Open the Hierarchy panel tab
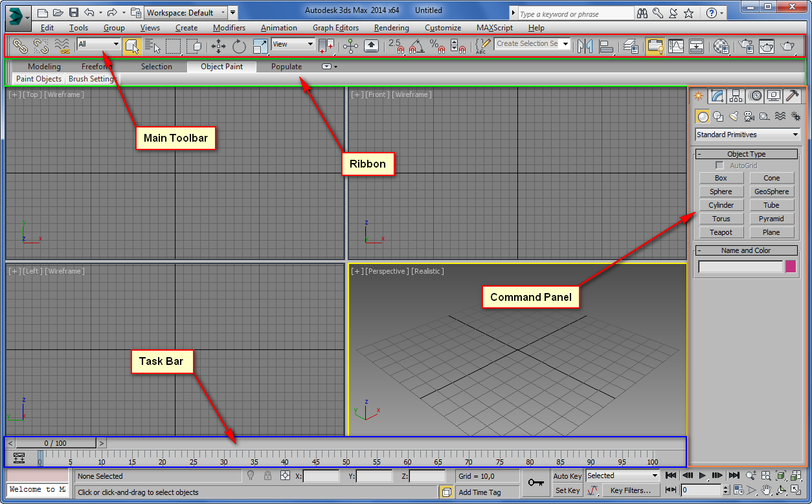Image resolution: width=812 pixels, height=504 pixels. [x=736, y=96]
